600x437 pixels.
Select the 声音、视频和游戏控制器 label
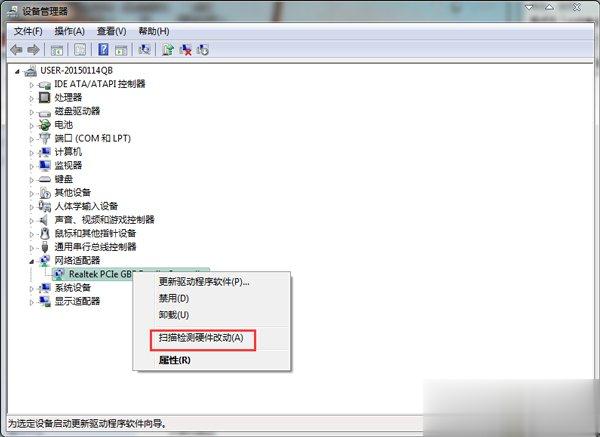tap(104, 220)
